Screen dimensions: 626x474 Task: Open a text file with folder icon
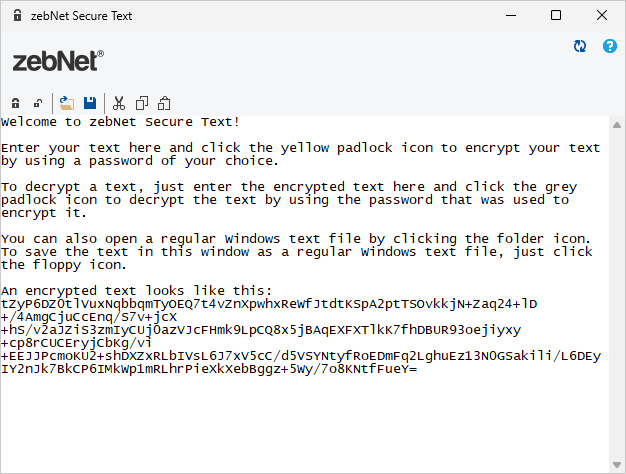pos(67,103)
